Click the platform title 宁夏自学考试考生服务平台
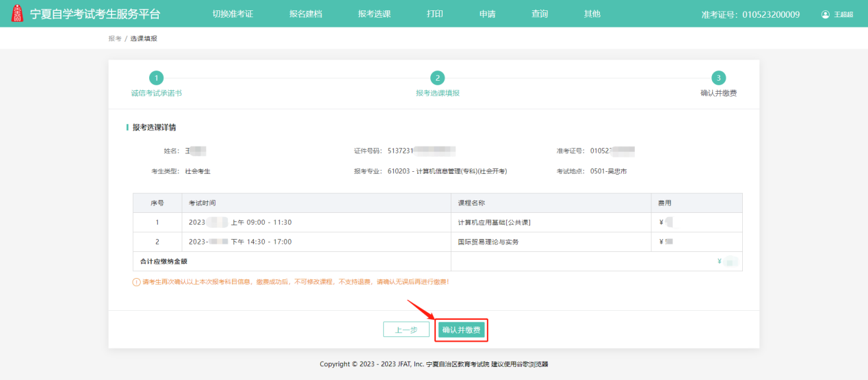 pyautogui.click(x=95, y=14)
